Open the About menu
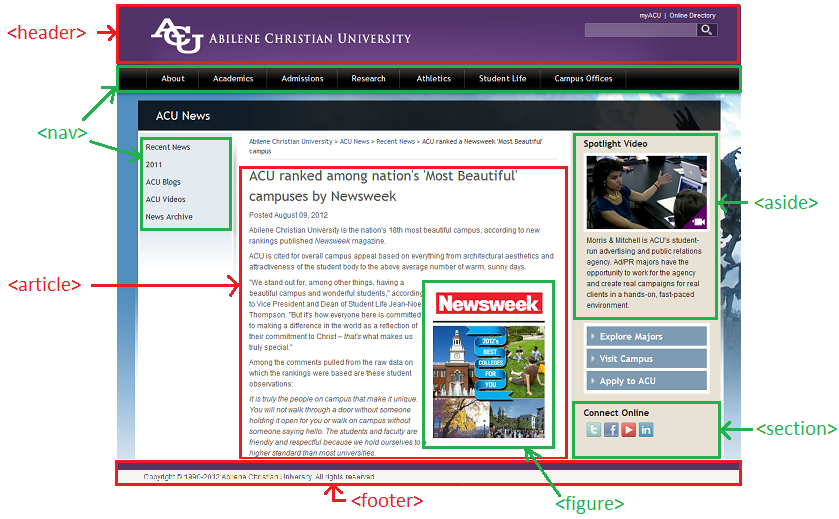Image resolution: width=839 pixels, height=519 pixels. (x=173, y=79)
